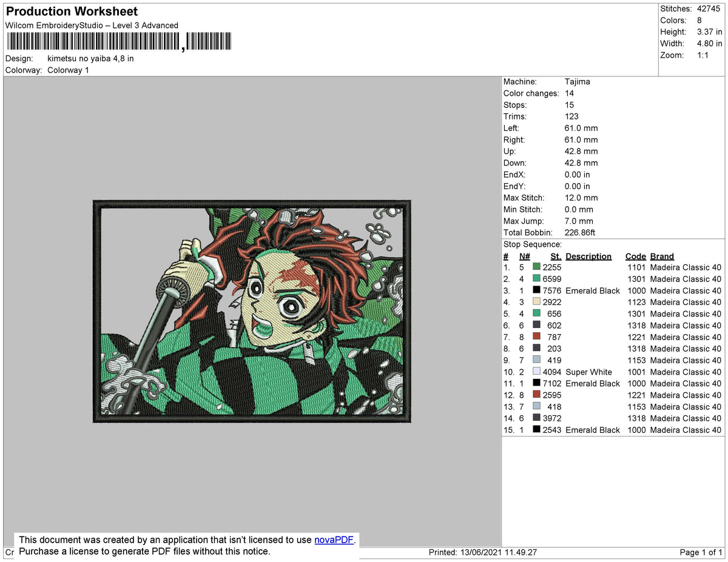Click the Page 1 of 1 label
Screen dimensions: 728x562
click(704, 552)
